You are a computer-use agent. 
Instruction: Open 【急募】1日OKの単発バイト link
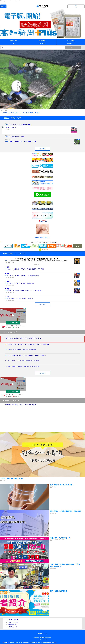(12, 479)
